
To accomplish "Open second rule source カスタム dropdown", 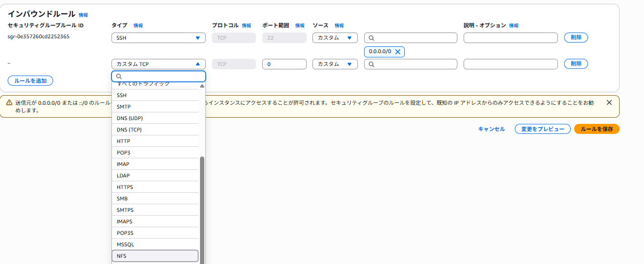I will (335, 64).
